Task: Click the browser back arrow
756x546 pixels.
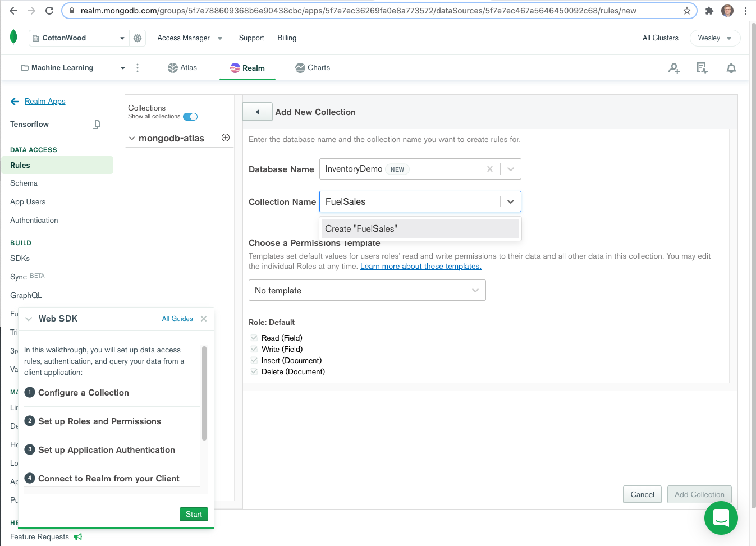Action: pyautogui.click(x=13, y=11)
